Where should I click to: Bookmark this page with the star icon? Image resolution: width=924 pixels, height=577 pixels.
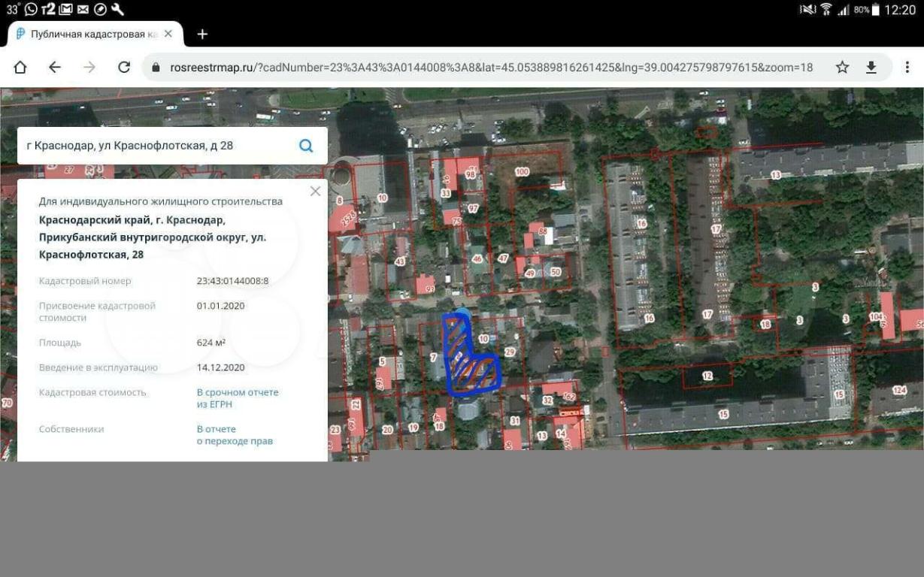[842, 67]
